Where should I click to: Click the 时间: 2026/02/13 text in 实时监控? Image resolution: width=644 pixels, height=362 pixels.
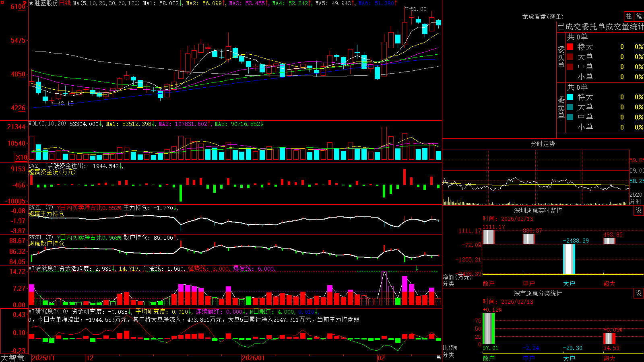coord(508,219)
